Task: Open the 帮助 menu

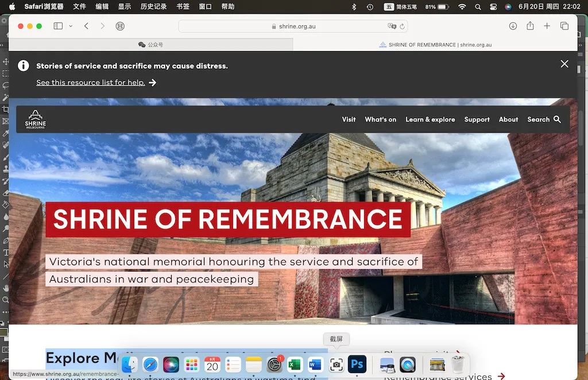Action: [x=227, y=6]
